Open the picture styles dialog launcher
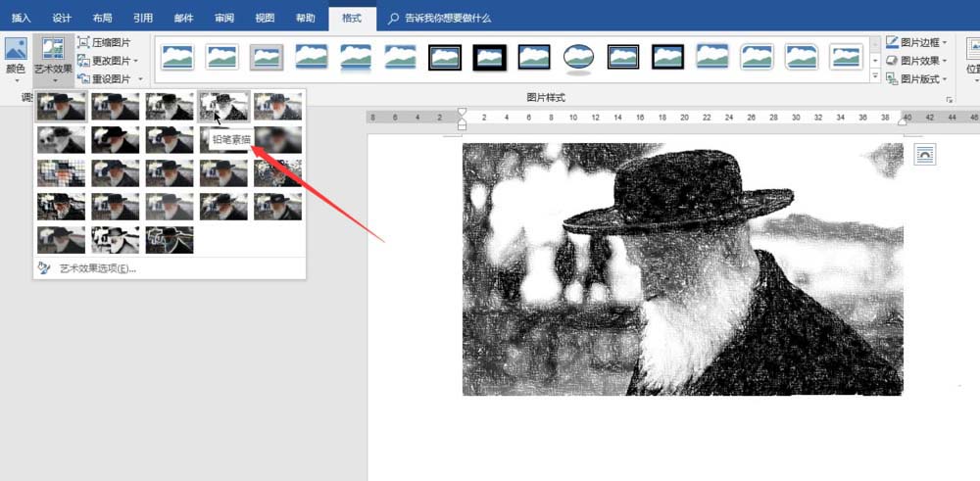Viewport: 980px width, 481px height. 948,100
